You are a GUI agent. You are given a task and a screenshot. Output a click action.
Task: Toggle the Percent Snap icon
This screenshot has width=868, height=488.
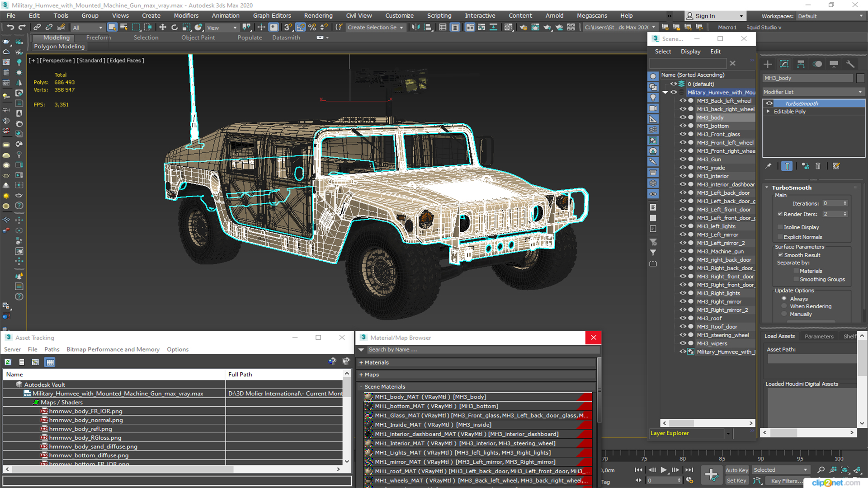pos(312,27)
